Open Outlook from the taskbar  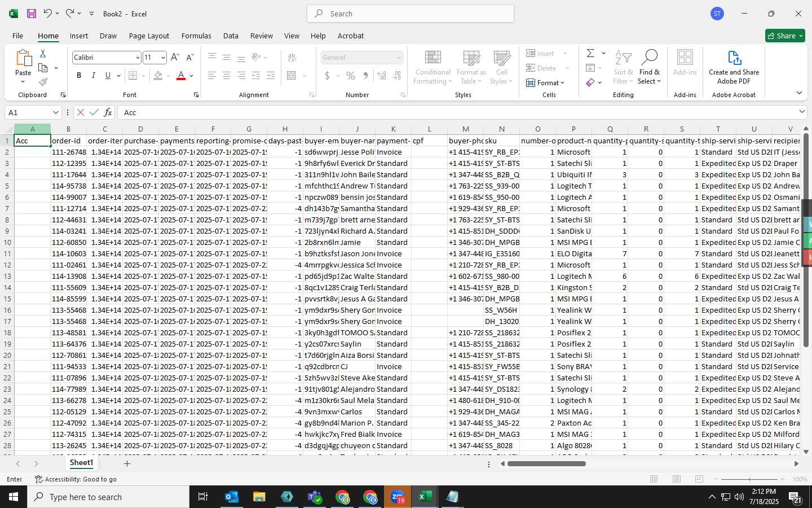pyautogui.click(x=231, y=497)
